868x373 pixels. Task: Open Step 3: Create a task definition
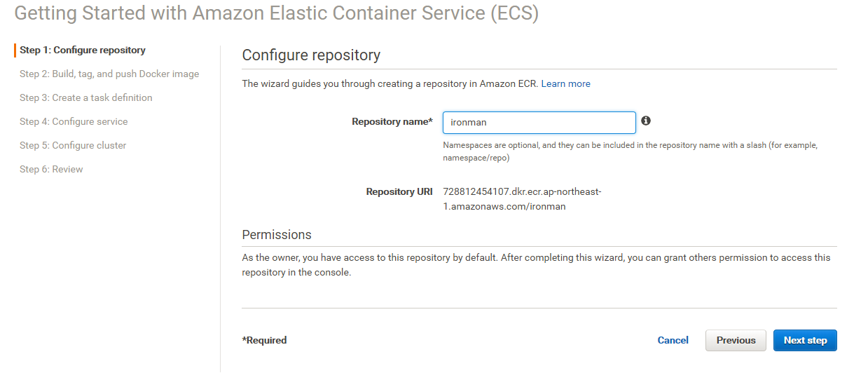[85, 97]
